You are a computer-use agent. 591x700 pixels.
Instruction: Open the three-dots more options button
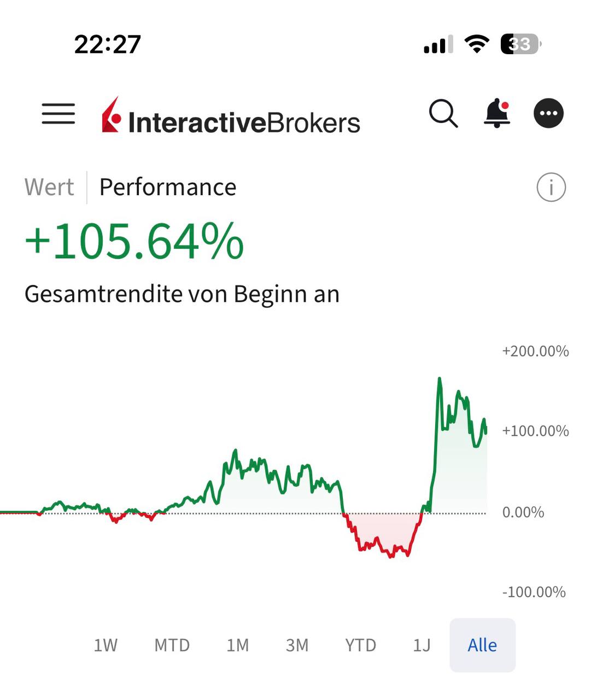point(548,114)
